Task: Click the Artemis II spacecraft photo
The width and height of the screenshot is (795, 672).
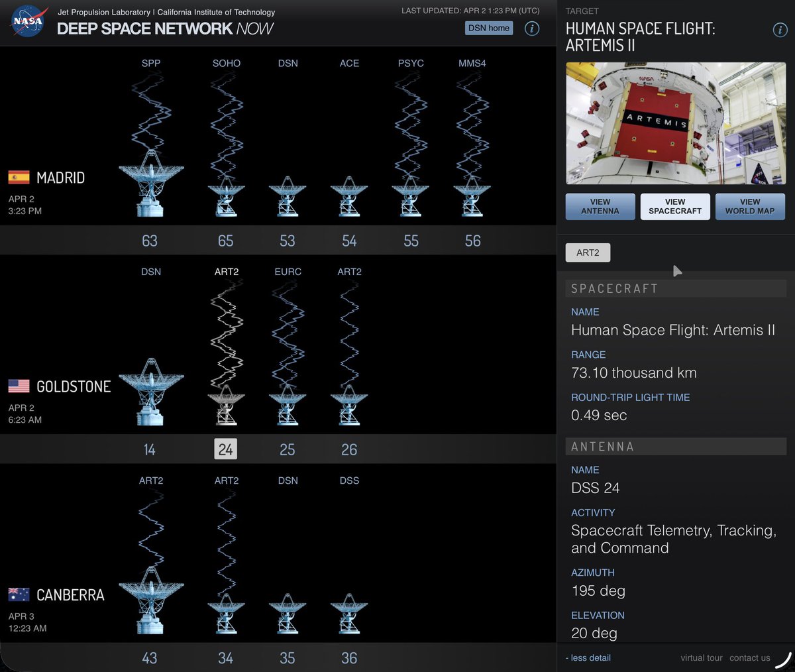Action: point(676,123)
